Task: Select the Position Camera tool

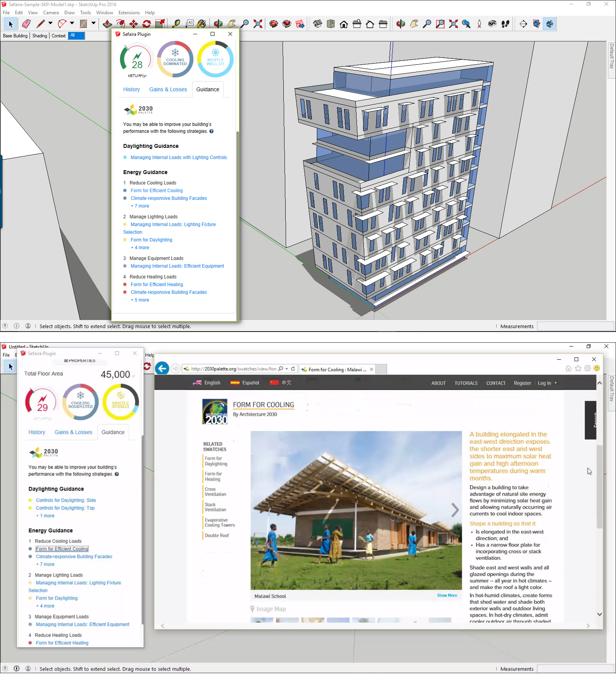Action: coord(479,24)
